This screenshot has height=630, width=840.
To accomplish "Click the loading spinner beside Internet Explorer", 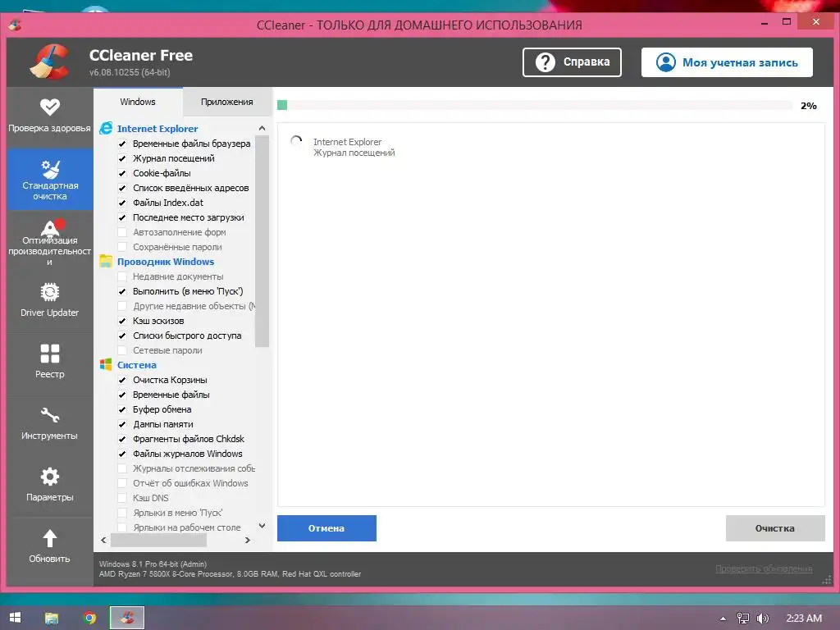I will [296, 142].
